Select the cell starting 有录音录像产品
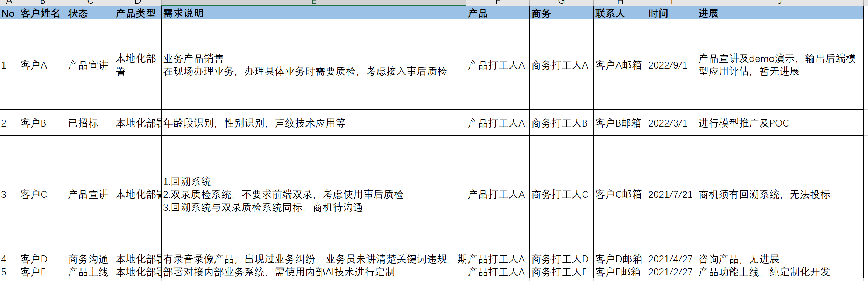The width and height of the screenshot is (868, 281). (314, 259)
